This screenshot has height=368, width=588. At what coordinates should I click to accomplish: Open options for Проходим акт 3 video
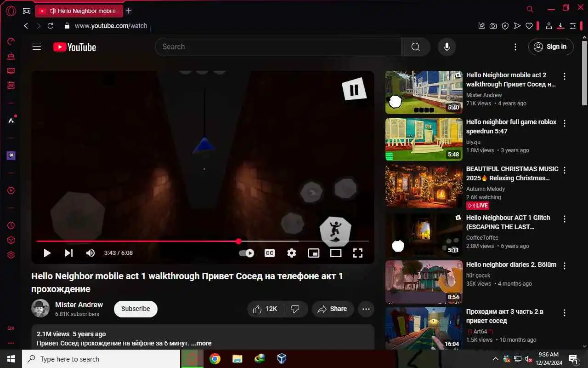565,313
